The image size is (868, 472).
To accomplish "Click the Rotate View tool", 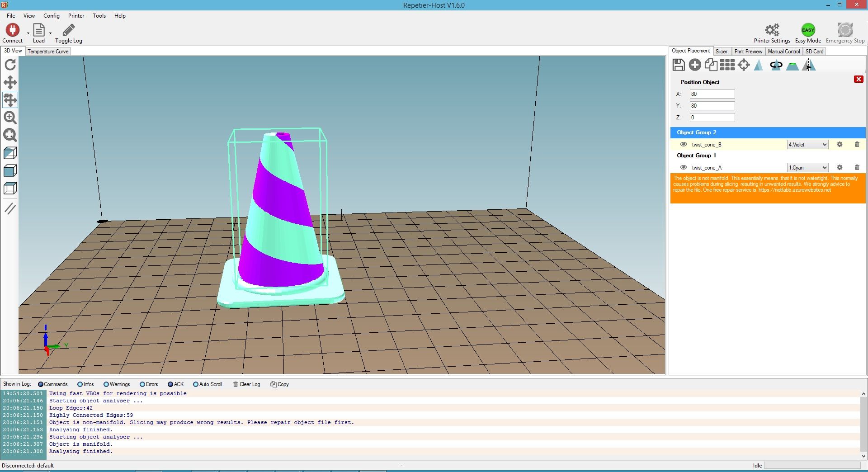I will pos(10,65).
